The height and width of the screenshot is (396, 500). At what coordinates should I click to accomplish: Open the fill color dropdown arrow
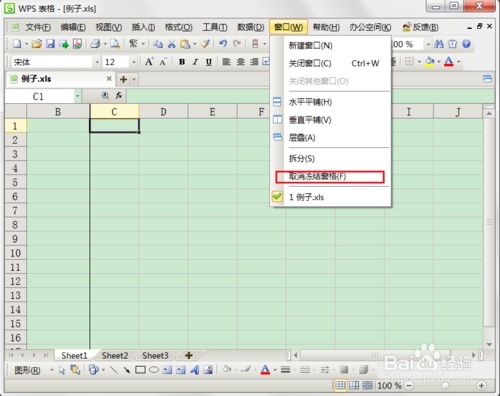pos(439,62)
